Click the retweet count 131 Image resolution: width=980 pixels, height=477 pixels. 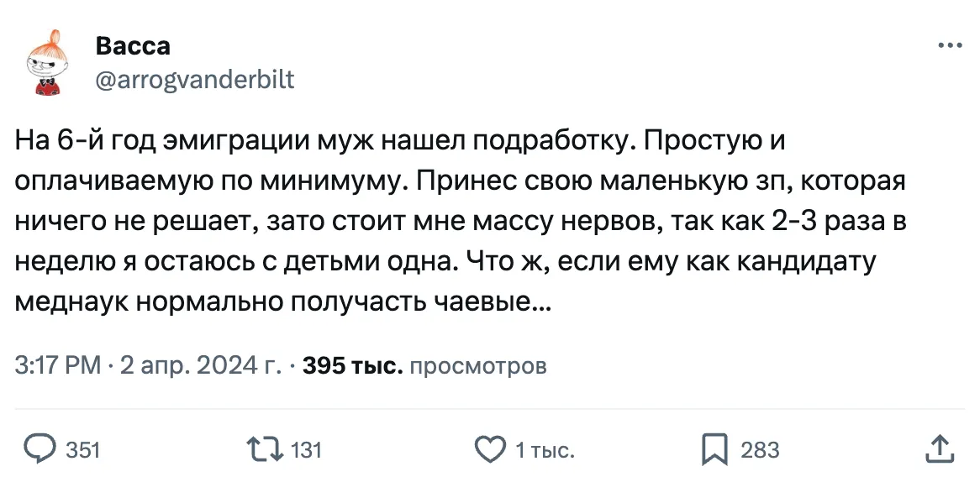tap(306, 451)
